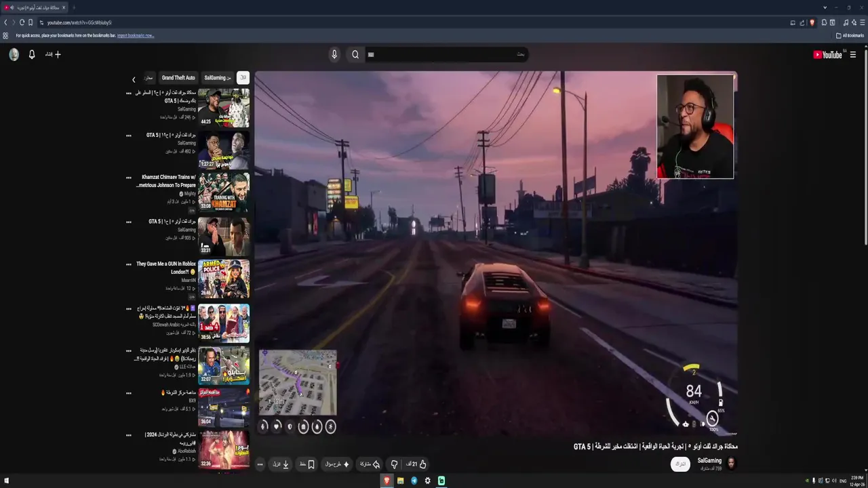Start voice search with microphone
This screenshot has height=488, width=868.
coord(334,55)
